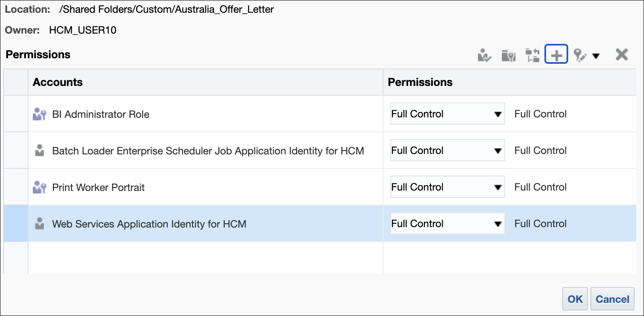644x316 pixels.
Task: Open the arrow next to key-pencil icon
Action: pos(596,56)
